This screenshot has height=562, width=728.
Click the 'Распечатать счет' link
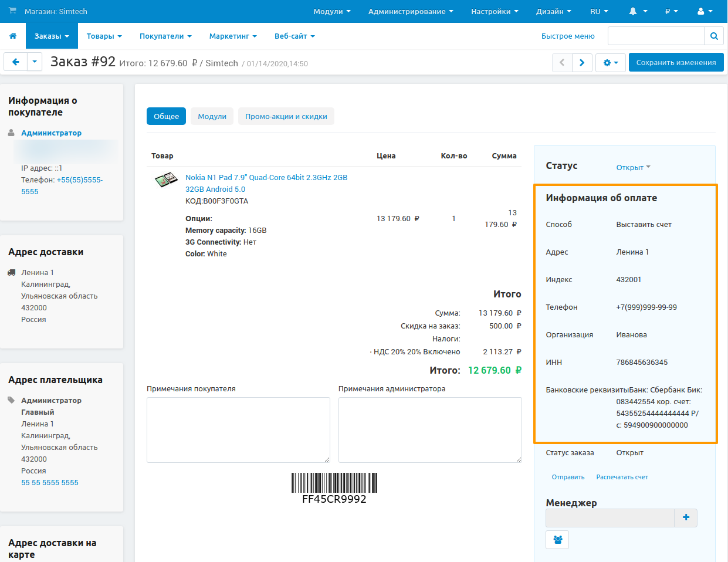coord(622,478)
